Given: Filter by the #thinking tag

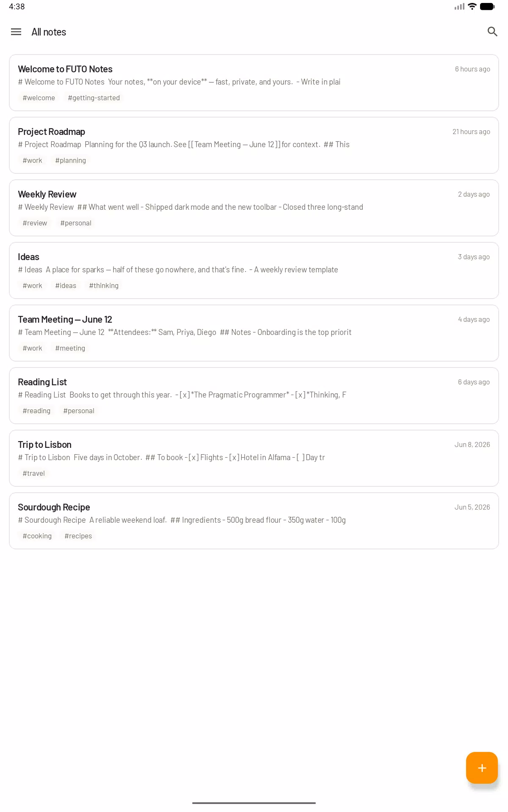Looking at the screenshot, I should pos(104,285).
